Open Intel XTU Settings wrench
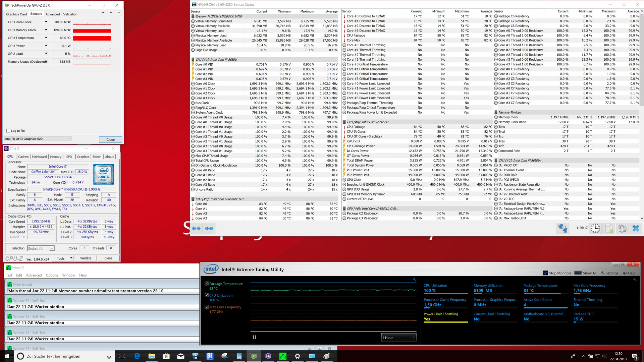This screenshot has height=362, width=644. pos(609,273)
